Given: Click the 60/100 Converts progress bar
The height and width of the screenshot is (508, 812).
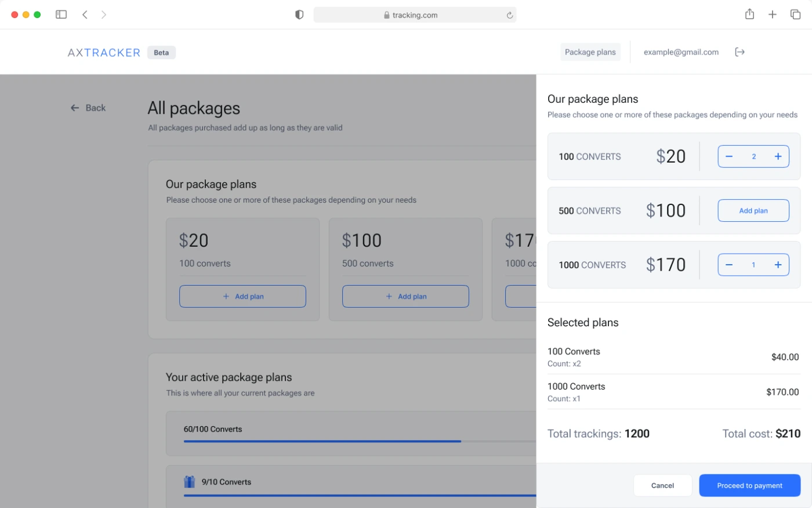Looking at the screenshot, I should 360,441.
